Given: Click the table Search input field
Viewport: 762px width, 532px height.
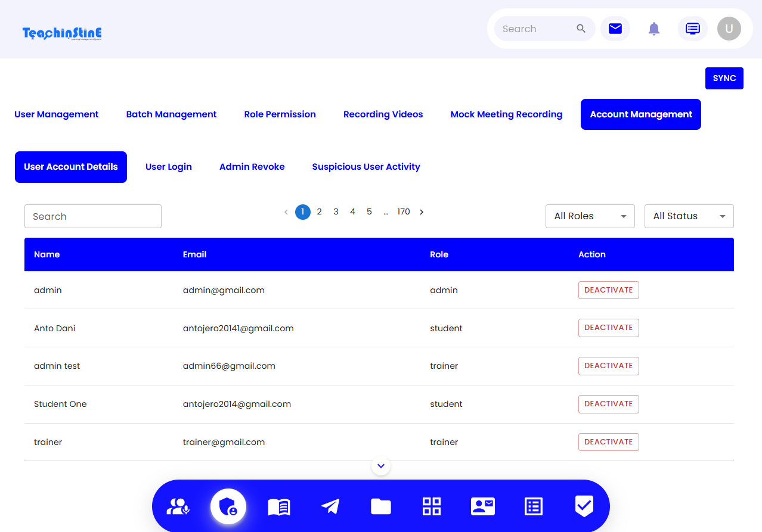Looking at the screenshot, I should (x=93, y=216).
